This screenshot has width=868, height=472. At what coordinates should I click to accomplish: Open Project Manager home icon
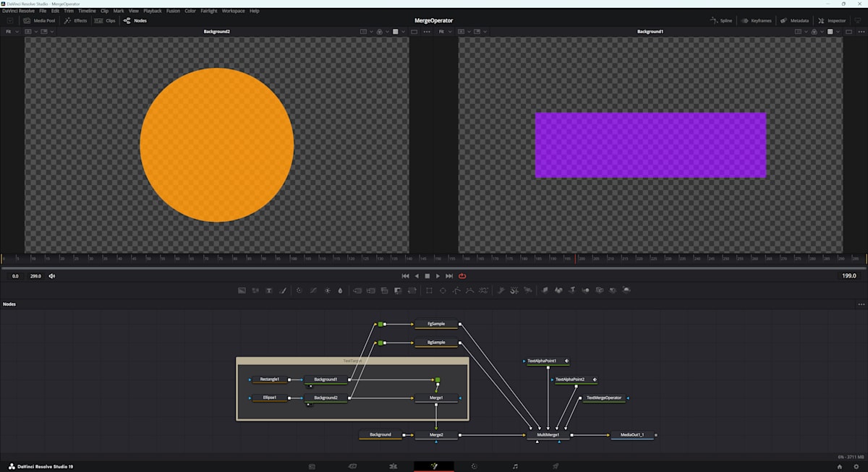841,467
